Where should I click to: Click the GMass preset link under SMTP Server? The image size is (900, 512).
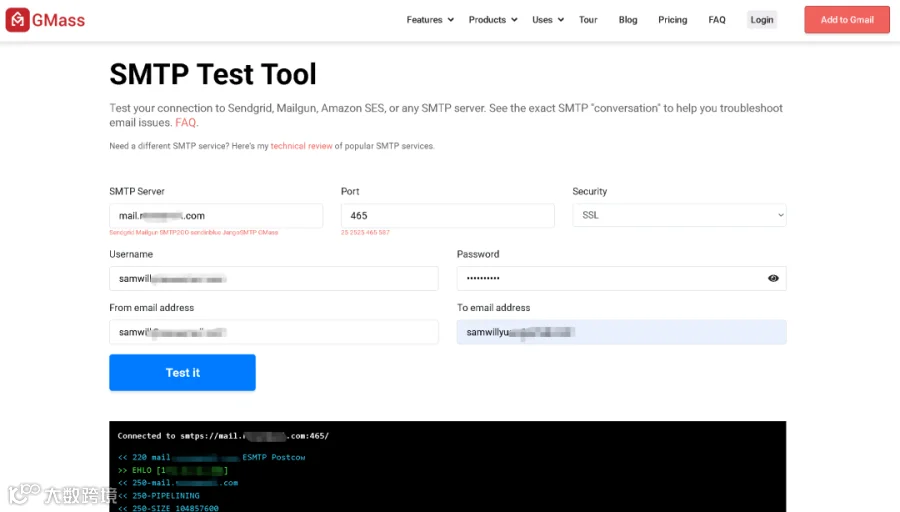[x=268, y=232]
